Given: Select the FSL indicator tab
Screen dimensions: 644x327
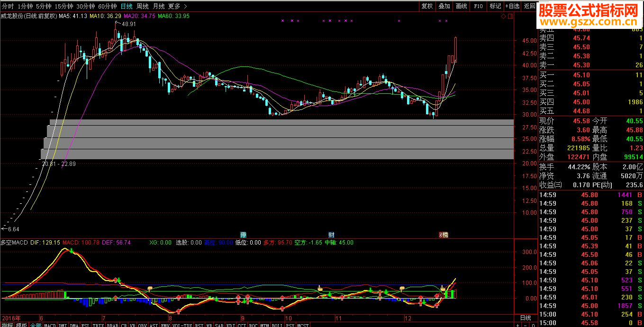Looking at the screenshot, I should point(86,324).
